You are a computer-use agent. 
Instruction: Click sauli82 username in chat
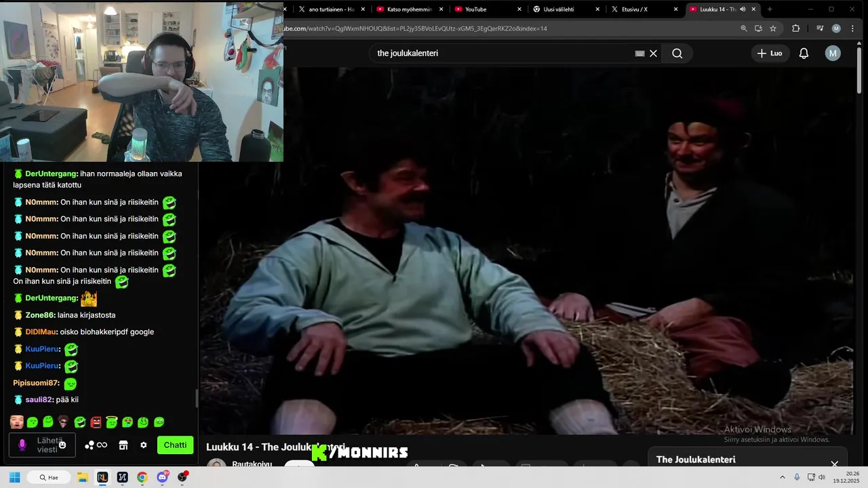tap(38, 400)
